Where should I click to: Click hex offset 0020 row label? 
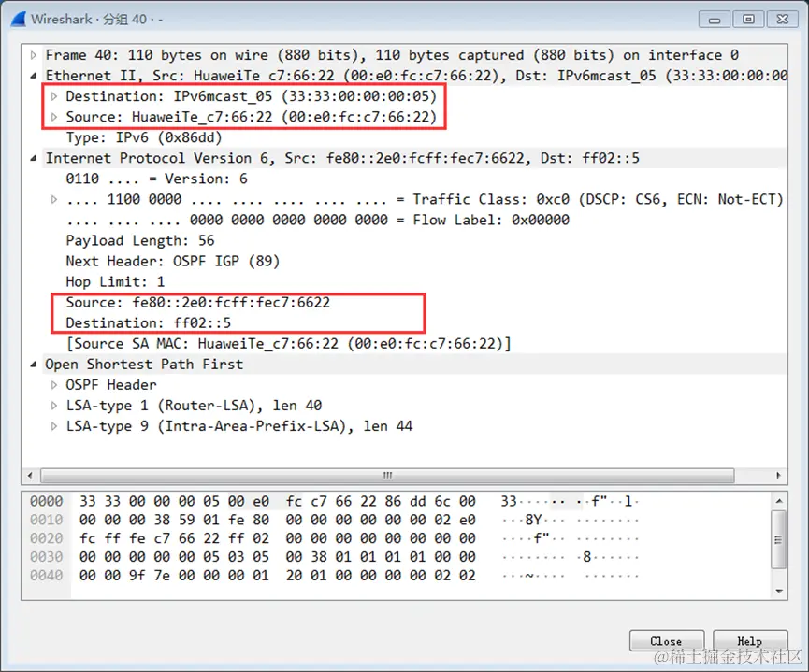(x=47, y=538)
